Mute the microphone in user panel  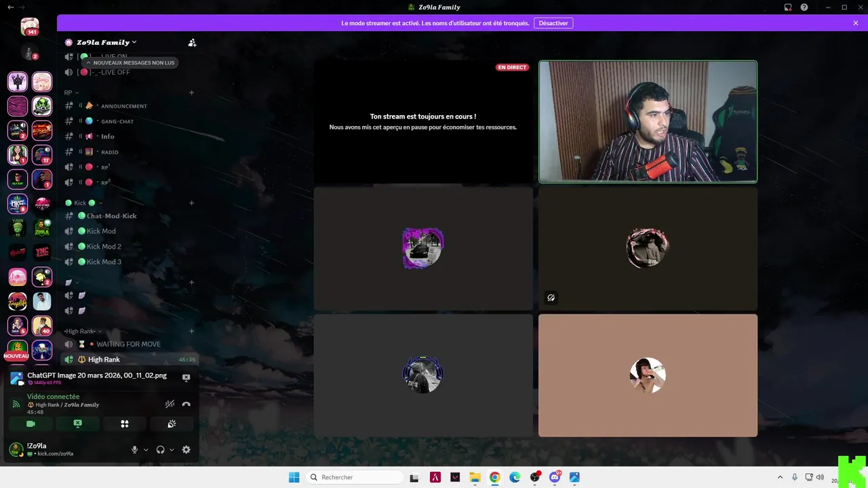pos(134,449)
